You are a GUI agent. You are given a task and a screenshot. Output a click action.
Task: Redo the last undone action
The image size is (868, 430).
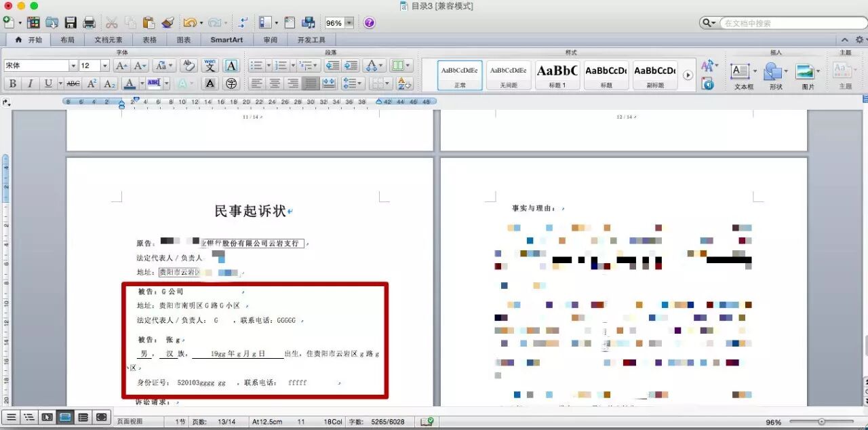point(214,22)
